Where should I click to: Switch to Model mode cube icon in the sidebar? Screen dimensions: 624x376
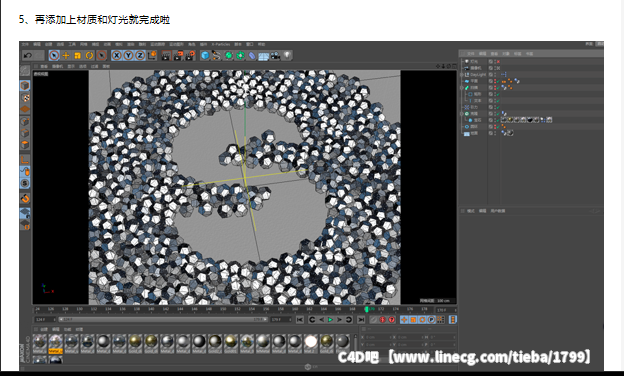click(25, 86)
